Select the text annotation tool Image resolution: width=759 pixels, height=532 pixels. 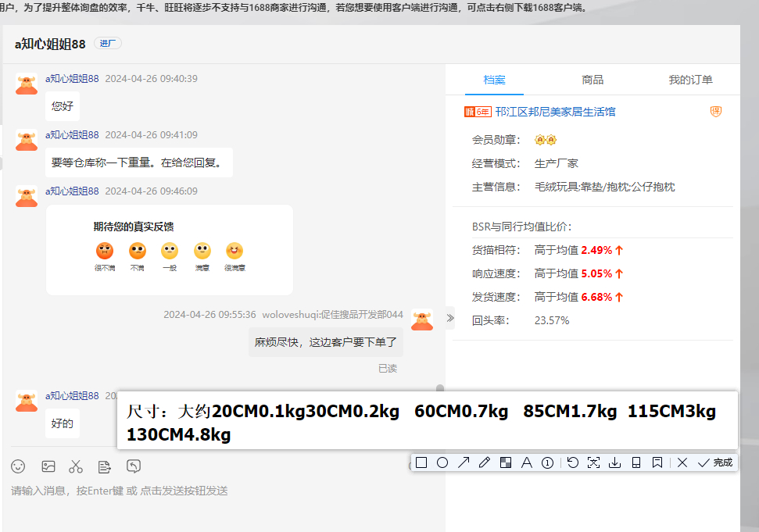click(x=527, y=462)
